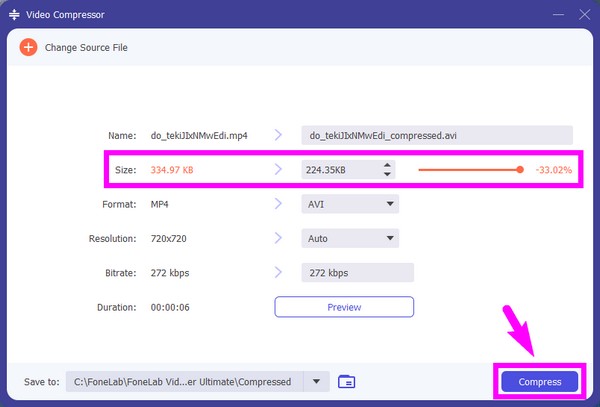Click the -33.02% reduction value
Screen dimensions: 600x407
[x=553, y=170]
